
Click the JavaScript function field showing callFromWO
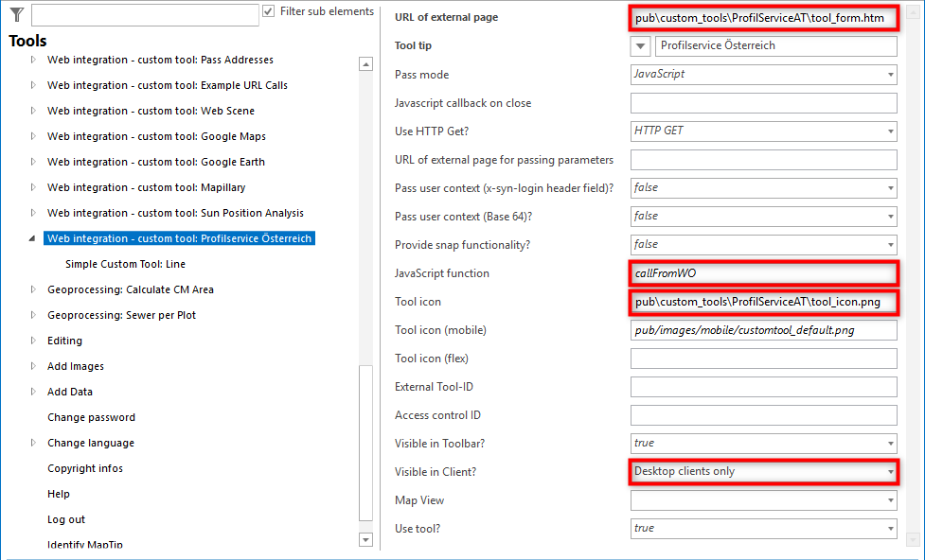764,273
